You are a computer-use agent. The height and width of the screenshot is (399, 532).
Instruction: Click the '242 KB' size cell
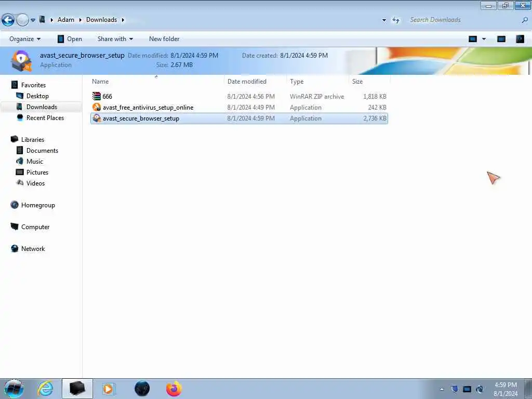coord(377,107)
